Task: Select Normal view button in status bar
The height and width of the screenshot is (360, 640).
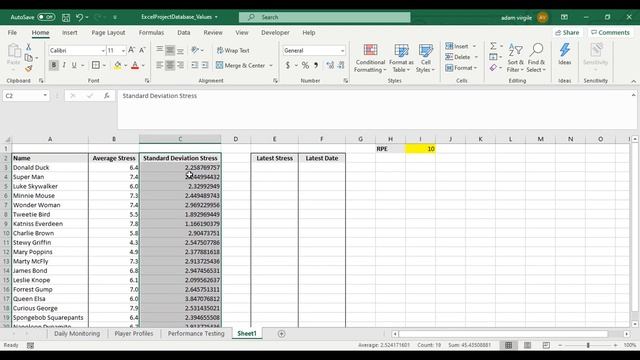Action: 508,345
